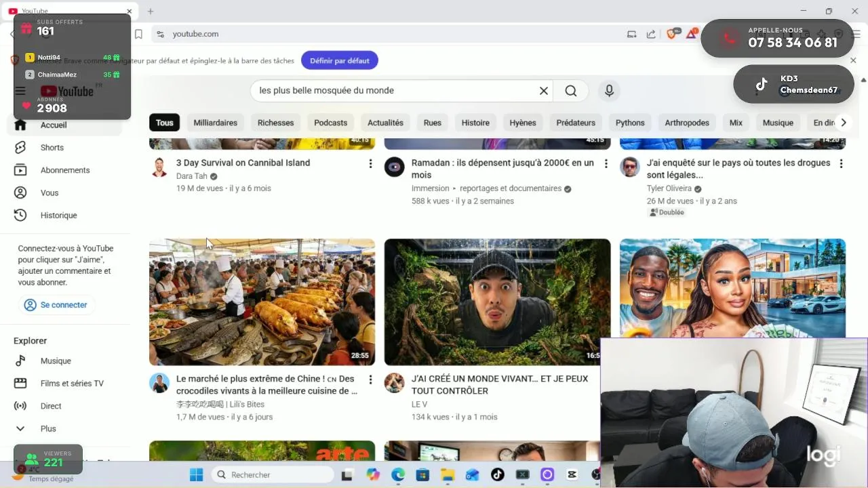This screenshot has width=868, height=488.
Task: Click the magnifier search button
Action: (571, 91)
